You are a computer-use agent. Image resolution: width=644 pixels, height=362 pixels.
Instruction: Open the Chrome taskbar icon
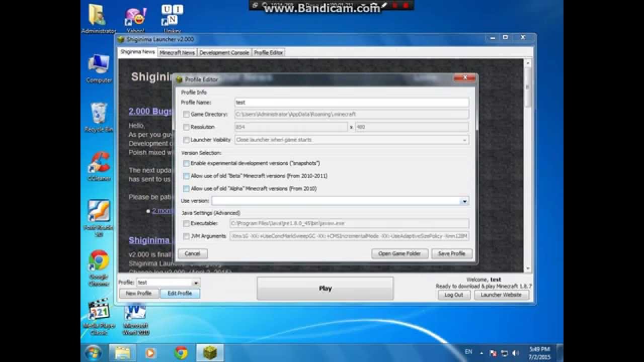coord(181,352)
